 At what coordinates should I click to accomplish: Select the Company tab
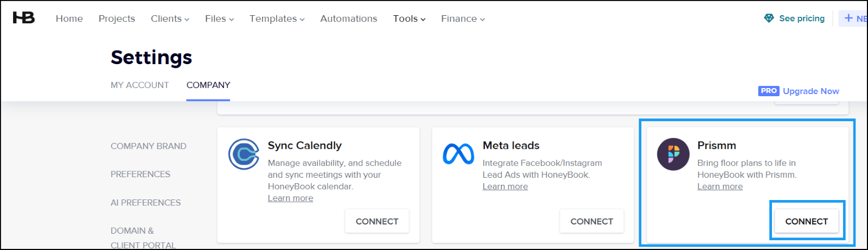click(x=208, y=85)
